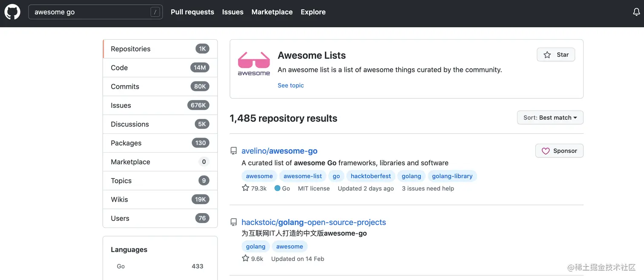Click star count icon showing 9.6k
Screen dimensions: 644x280
[x=245, y=258]
